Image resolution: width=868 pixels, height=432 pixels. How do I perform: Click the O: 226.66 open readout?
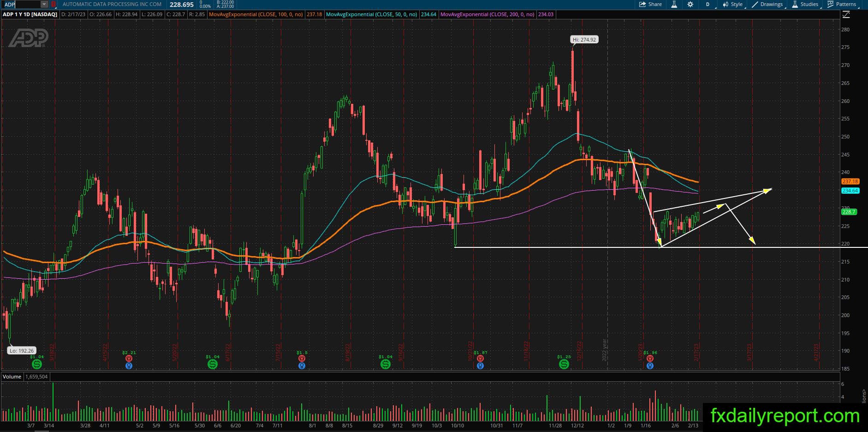coord(101,14)
